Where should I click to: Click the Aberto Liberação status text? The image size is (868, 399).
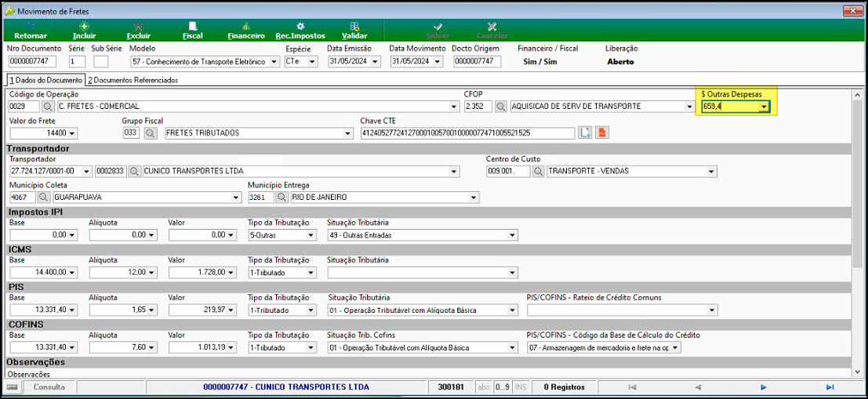(x=620, y=62)
